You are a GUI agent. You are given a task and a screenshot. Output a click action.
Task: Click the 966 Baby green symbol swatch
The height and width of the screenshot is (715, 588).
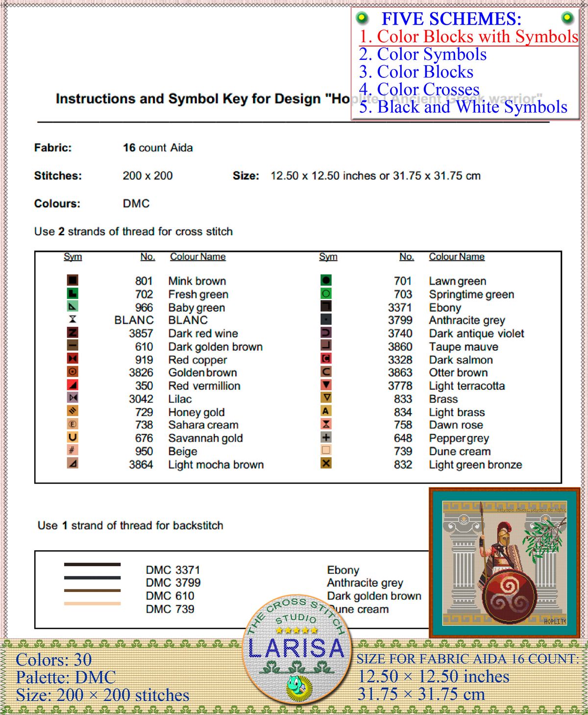(x=73, y=306)
